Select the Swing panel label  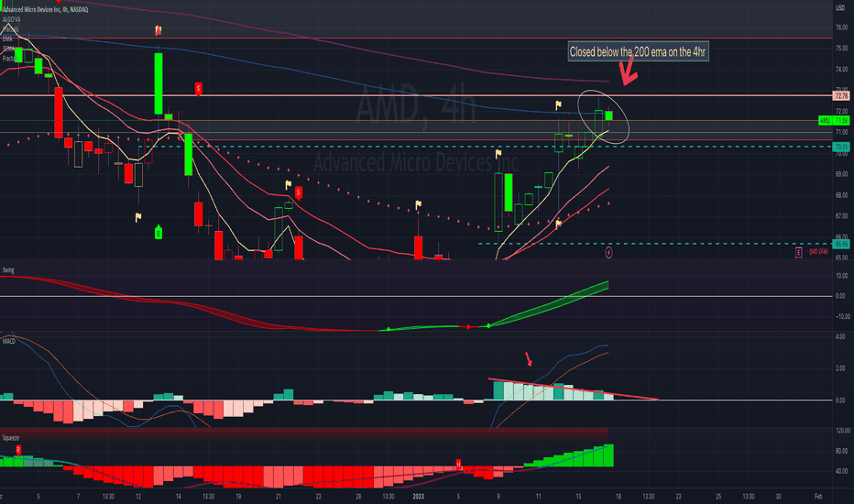coord(8,269)
